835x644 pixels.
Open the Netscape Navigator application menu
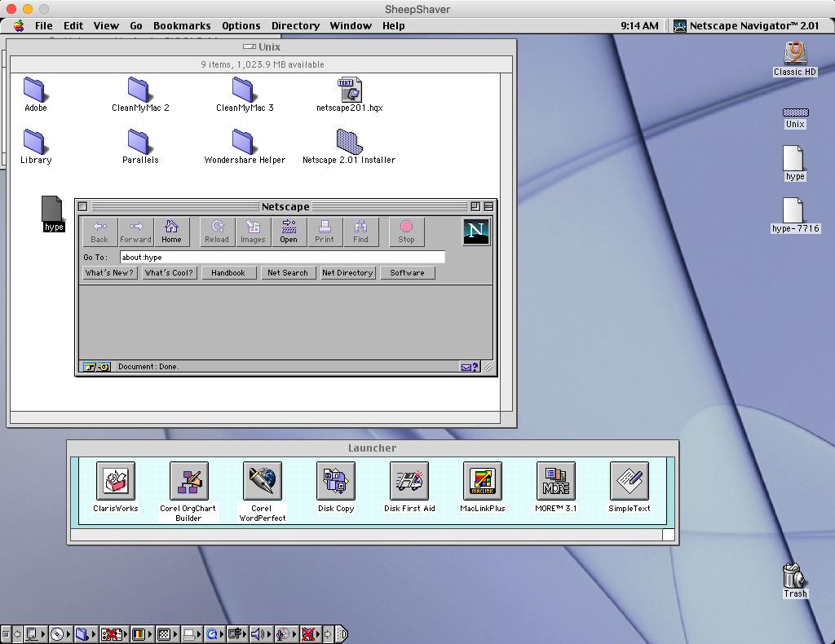pyautogui.click(x=746, y=25)
